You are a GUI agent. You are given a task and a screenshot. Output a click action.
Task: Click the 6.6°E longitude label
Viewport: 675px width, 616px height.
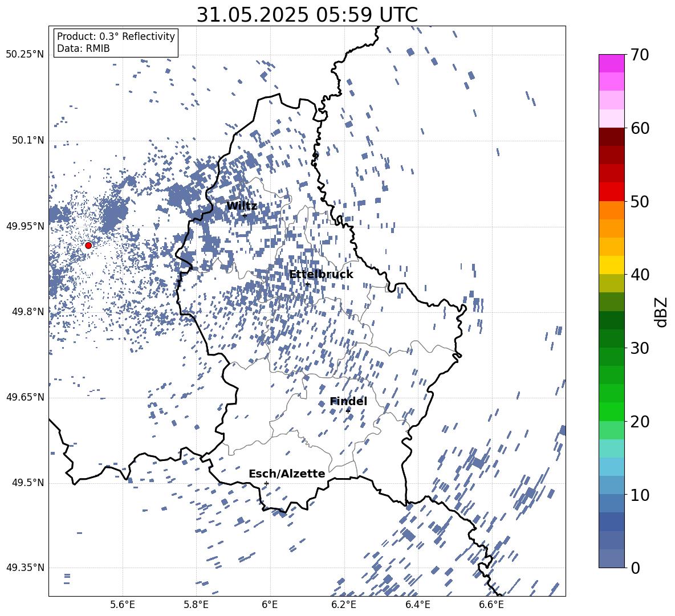pos(491,605)
